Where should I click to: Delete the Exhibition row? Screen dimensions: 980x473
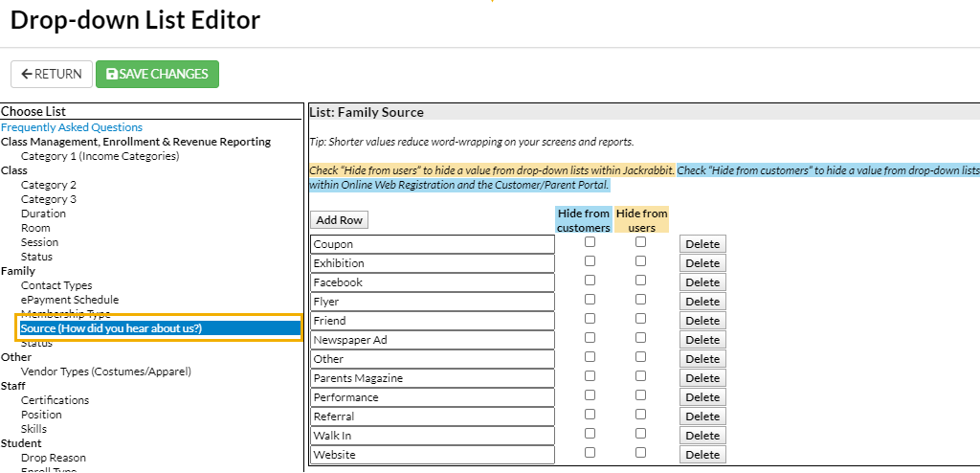(x=702, y=263)
